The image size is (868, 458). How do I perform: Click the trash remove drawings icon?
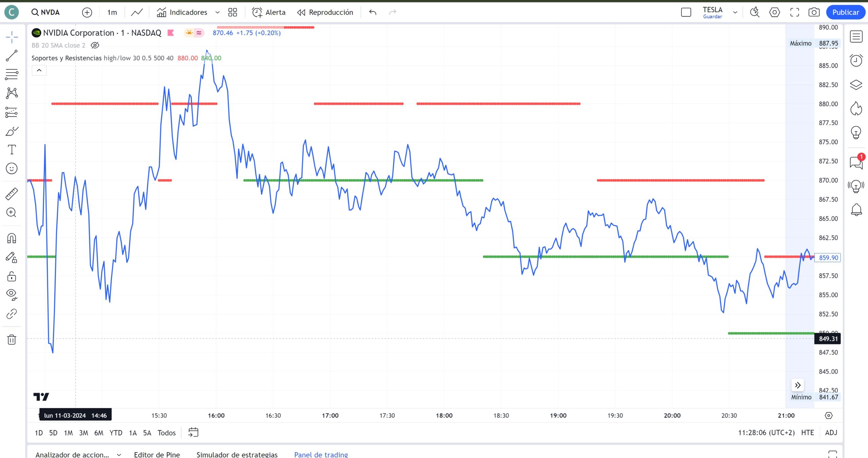tap(12, 339)
